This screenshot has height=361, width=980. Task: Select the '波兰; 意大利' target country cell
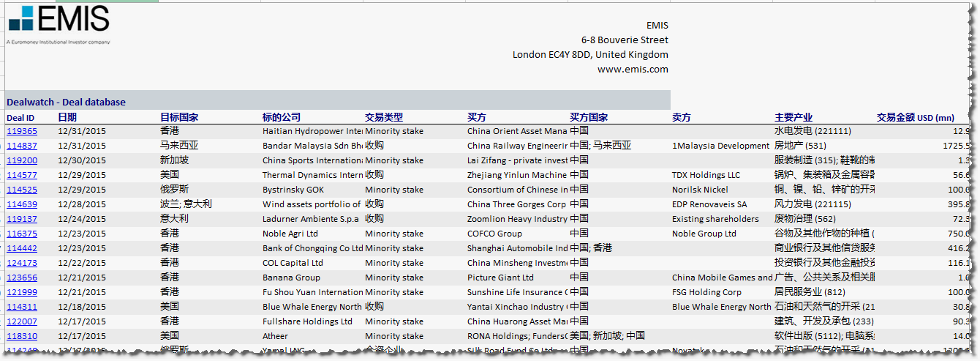pyautogui.click(x=186, y=204)
